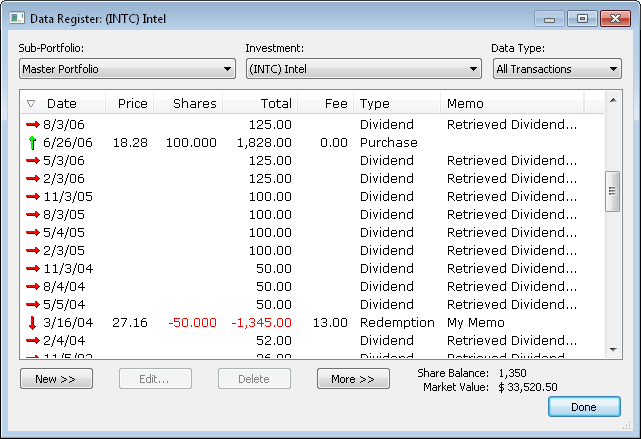The width and height of the screenshot is (641, 439).
Task: Click the dividend arrow icon for 5/5/04
Action: (x=32, y=305)
